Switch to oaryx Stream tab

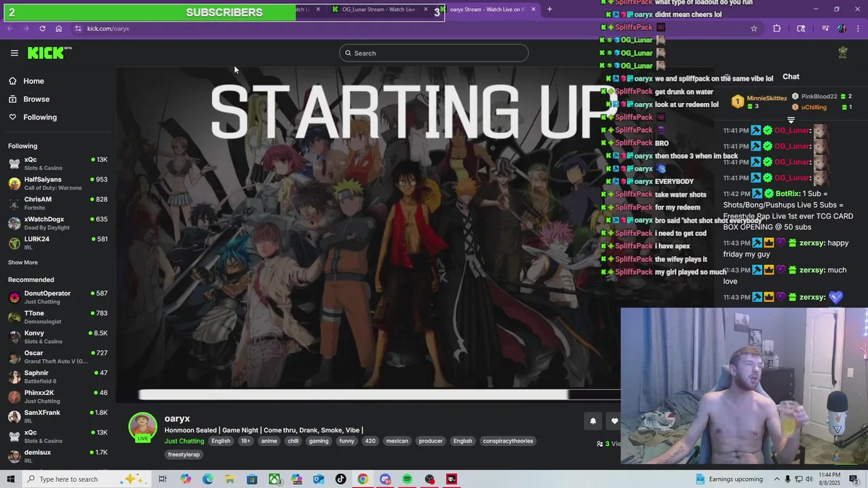click(x=487, y=9)
